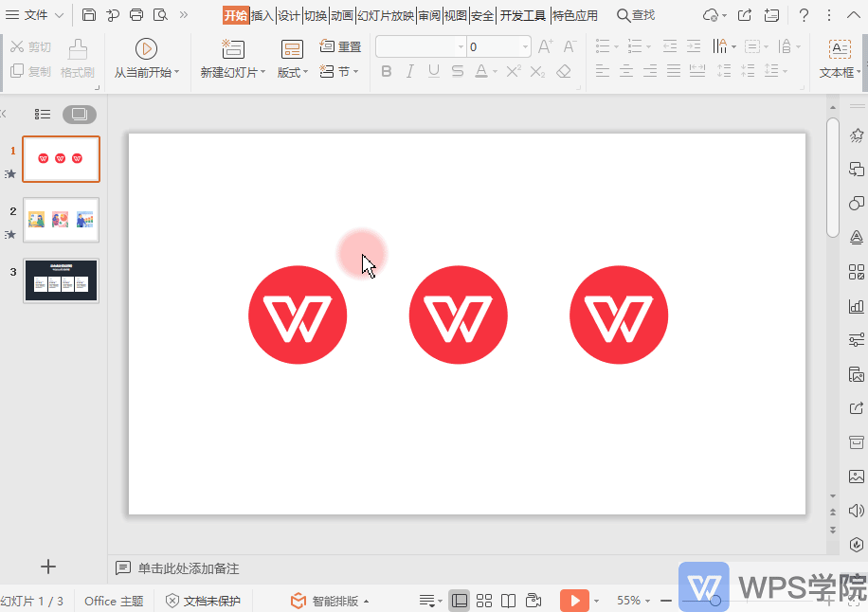868x612 pixels.
Task: Toggle Italic formatting
Action: tap(410, 71)
